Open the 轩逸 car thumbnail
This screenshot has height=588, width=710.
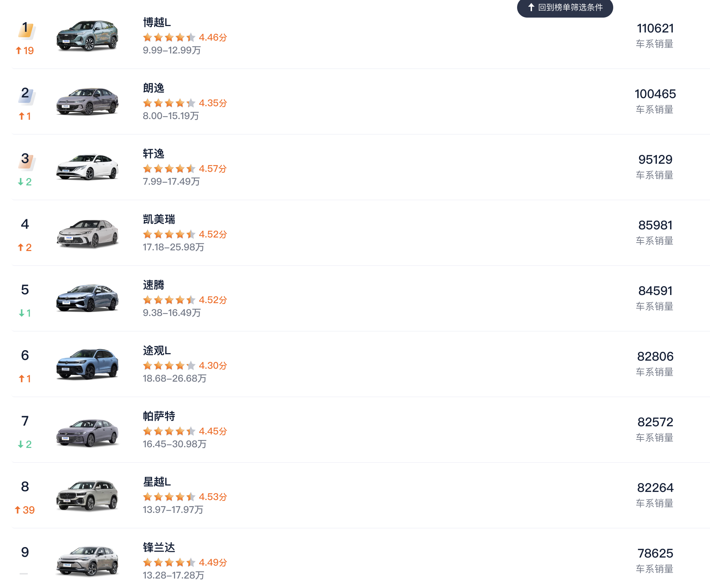(87, 167)
